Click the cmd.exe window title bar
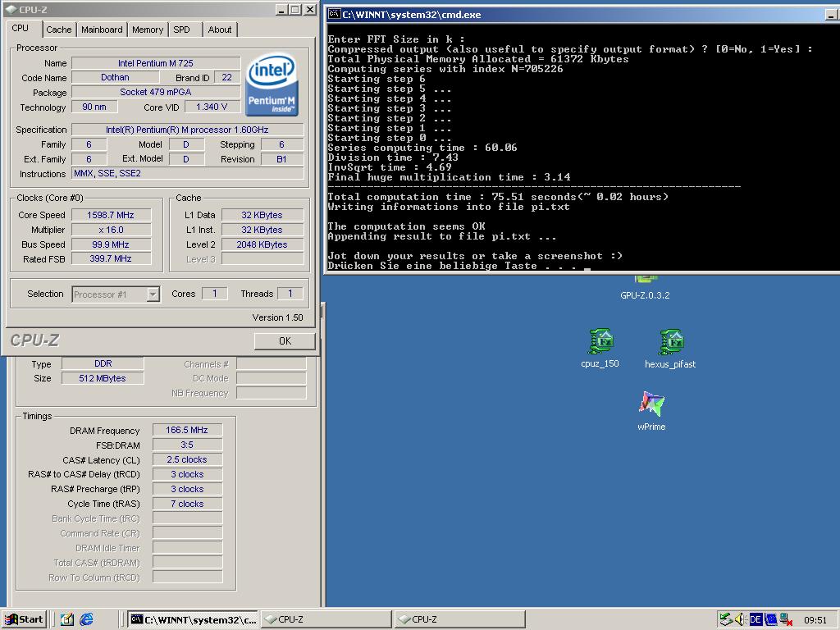Screen dimensions: 840x630 point(582,15)
